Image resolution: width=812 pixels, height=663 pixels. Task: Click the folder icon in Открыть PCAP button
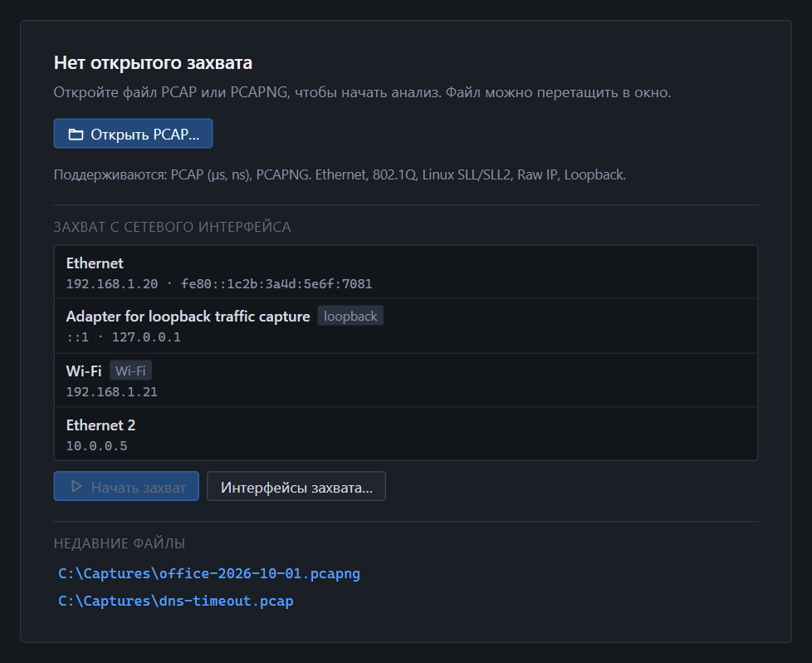click(76, 135)
